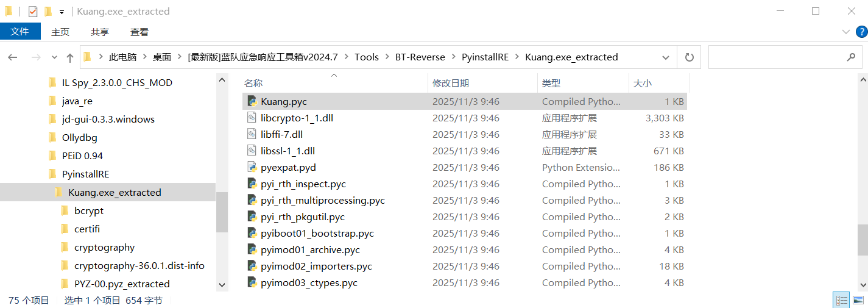Screen dimensions: 868x308
Task: Click Tools breadcrumb in address bar
Action: [367, 57]
